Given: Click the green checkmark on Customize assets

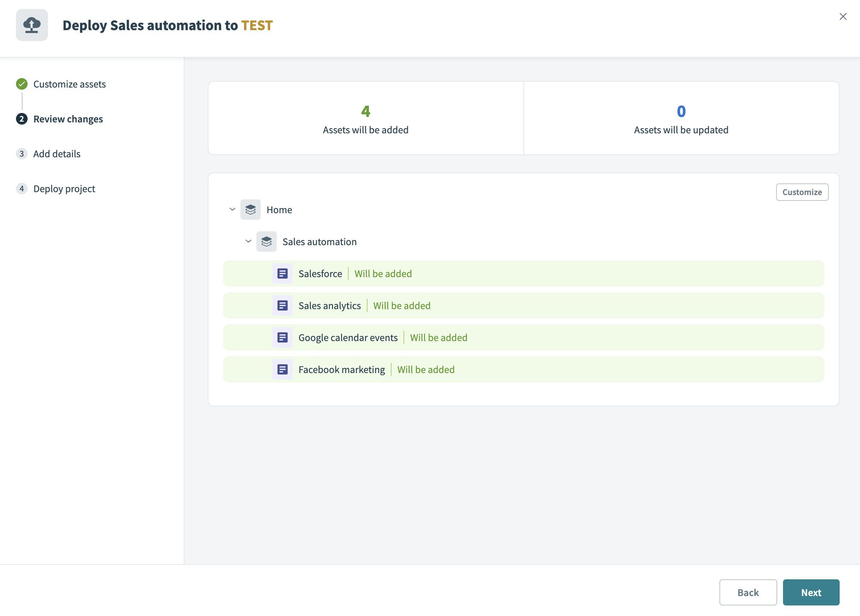Looking at the screenshot, I should (22, 84).
